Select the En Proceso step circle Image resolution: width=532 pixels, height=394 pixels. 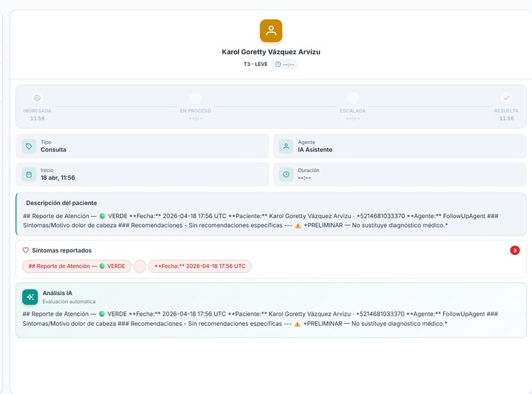195,98
